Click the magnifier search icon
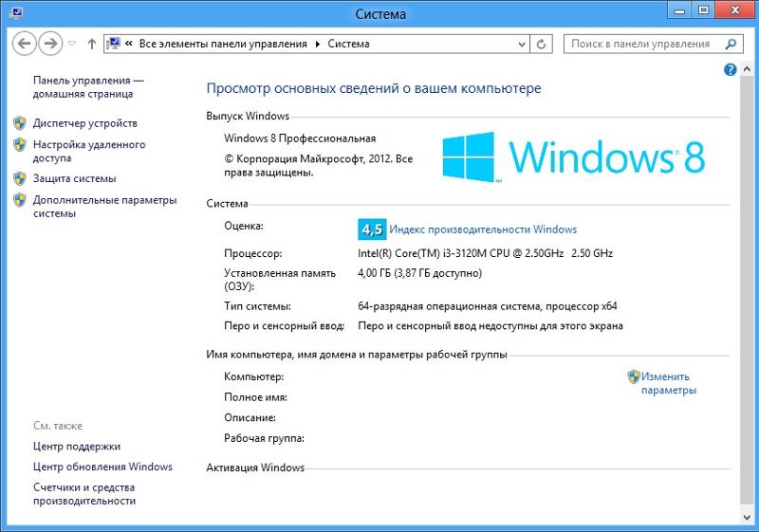Viewport: 759px width, 532px height. pyautogui.click(x=731, y=44)
